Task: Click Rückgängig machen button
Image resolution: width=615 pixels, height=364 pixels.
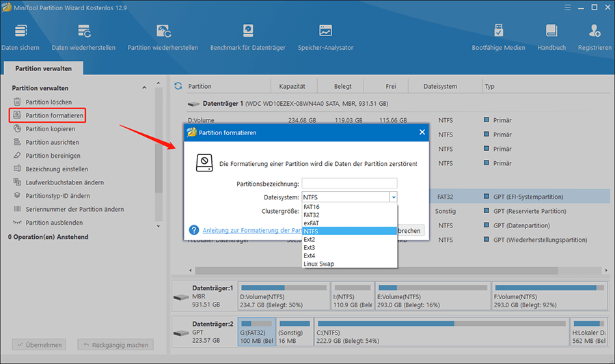Action: [x=115, y=345]
